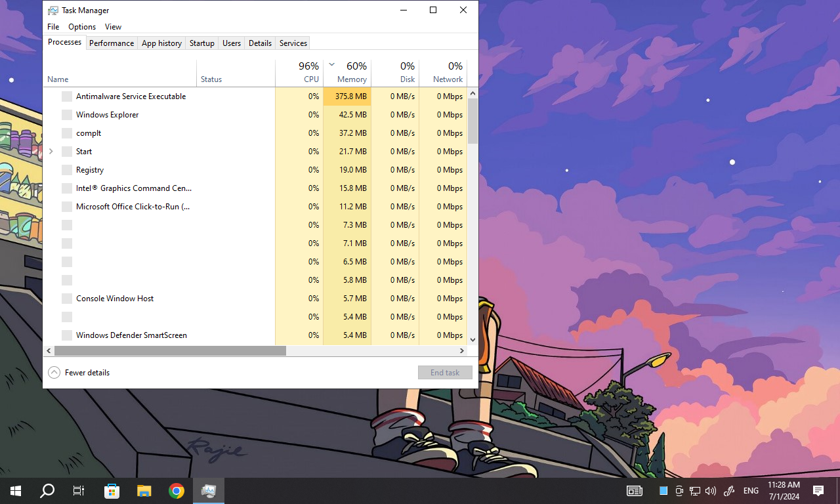Click the horizontal scrollbar thumb
Image resolution: width=840 pixels, height=504 pixels.
170,351
